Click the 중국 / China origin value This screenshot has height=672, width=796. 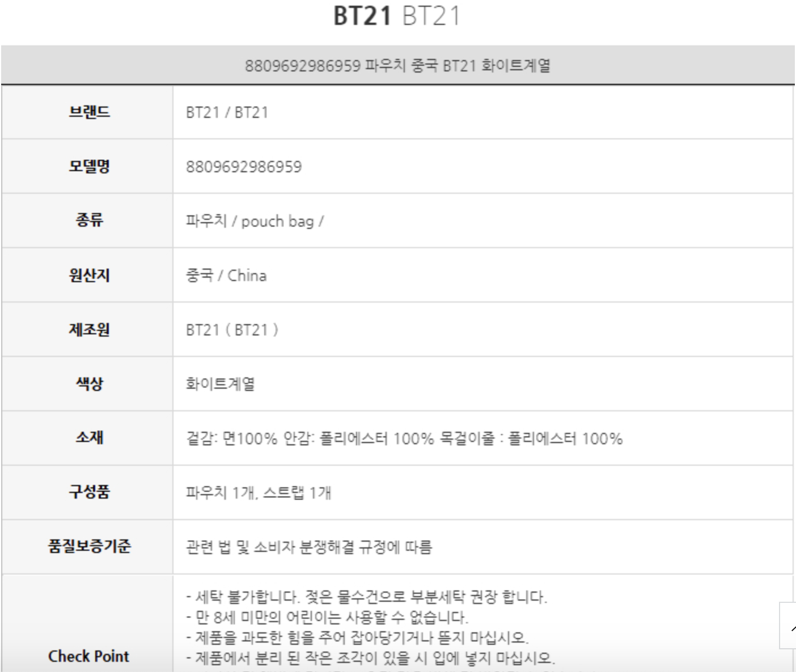[x=226, y=275]
